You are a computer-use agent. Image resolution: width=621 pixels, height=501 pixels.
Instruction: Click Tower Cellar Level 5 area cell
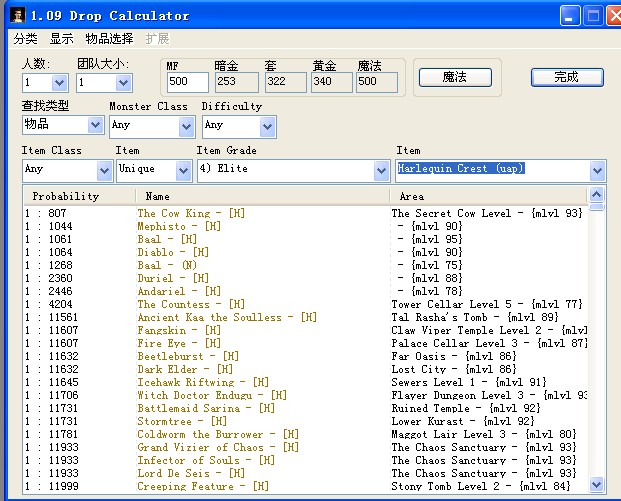pos(487,304)
